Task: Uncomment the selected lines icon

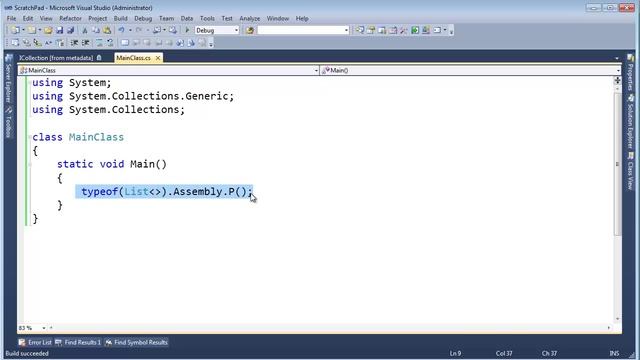Action: tap(110, 42)
